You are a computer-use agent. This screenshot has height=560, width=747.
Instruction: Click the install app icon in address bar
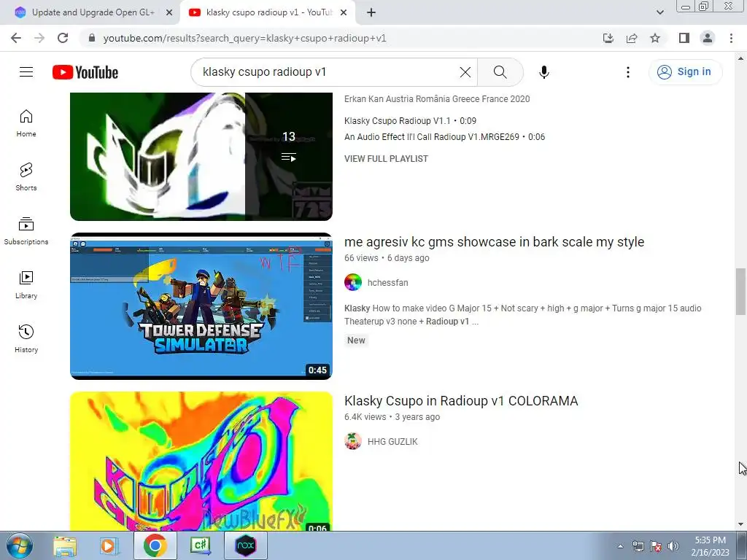coord(608,38)
